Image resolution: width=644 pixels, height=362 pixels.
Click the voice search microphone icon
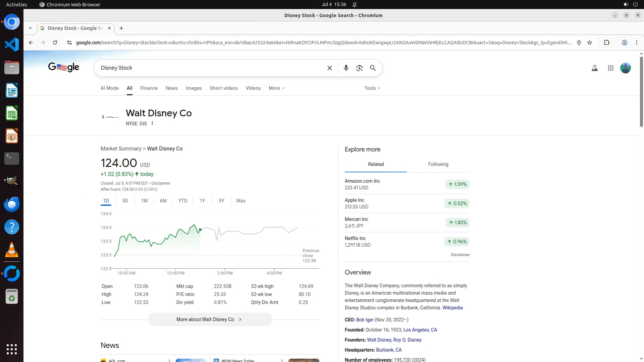[x=346, y=68]
